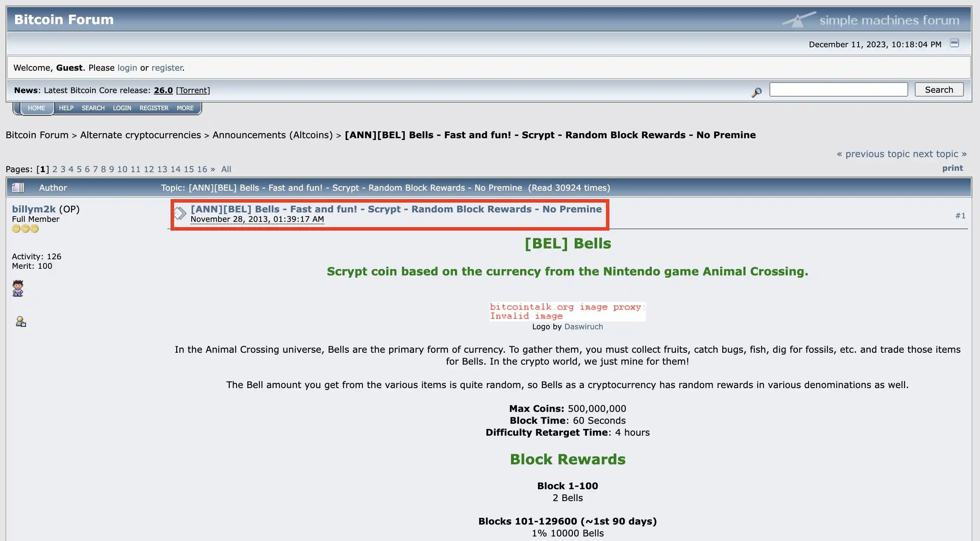Click the LOGIN navigation icon
Viewport: 980px width, 541px height.
(x=121, y=107)
